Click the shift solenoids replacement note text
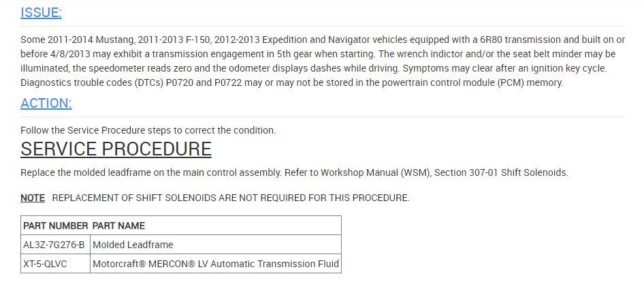The height and width of the screenshot is (289, 644). [x=231, y=198]
